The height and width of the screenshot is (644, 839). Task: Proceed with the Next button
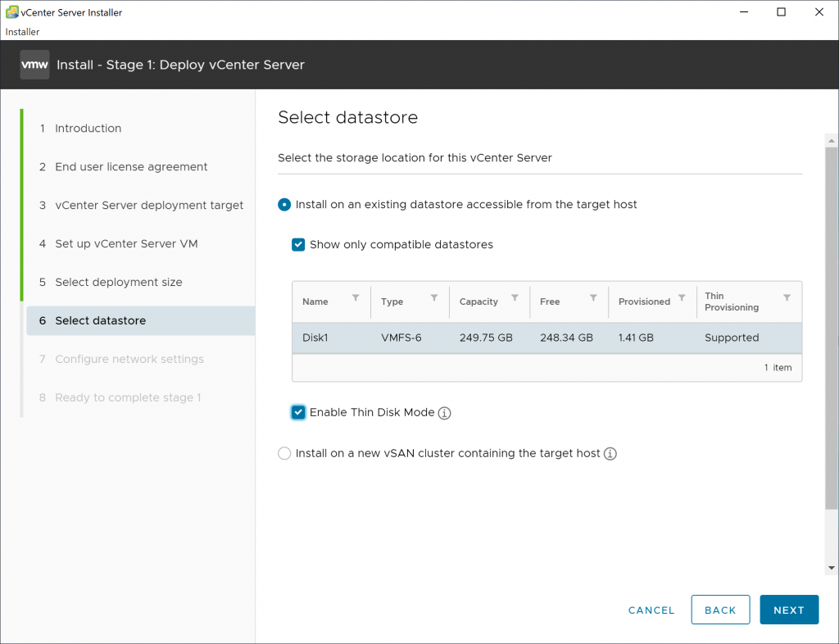tap(789, 610)
